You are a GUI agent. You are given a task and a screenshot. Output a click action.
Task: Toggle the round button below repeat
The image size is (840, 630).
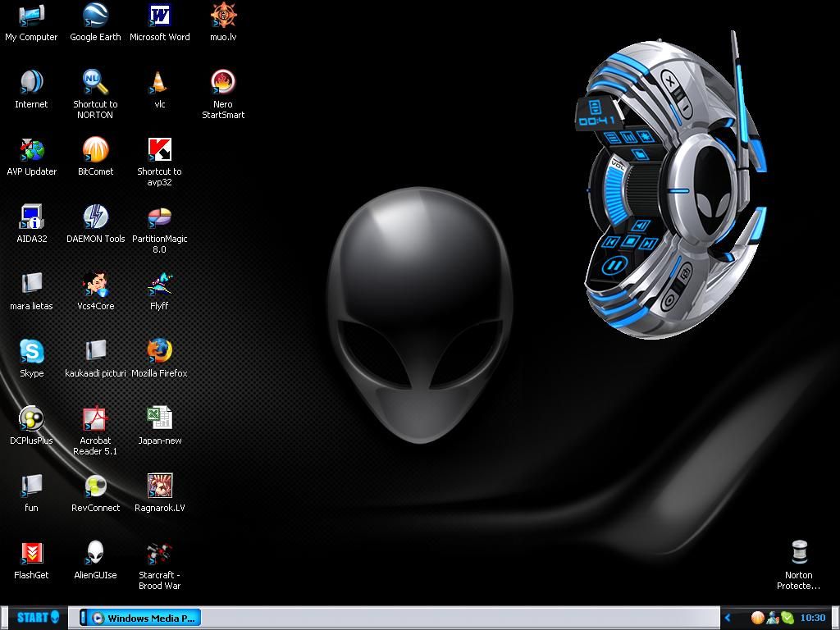pyautogui.click(x=669, y=300)
